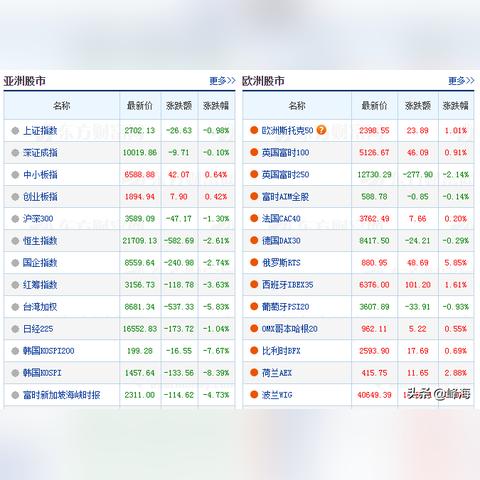Click the gray dot next to 上证指数
This screenshot has height=480, width=480.
15,131
